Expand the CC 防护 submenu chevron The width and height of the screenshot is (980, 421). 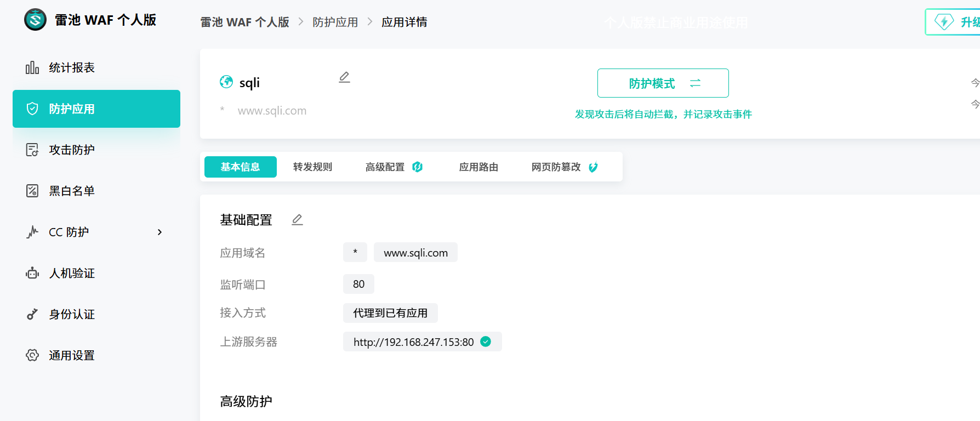point(159,232)
